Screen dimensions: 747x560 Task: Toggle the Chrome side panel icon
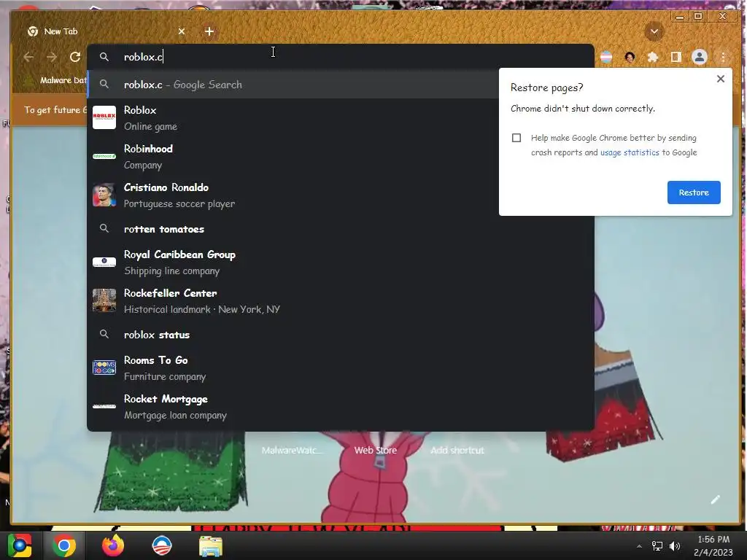pyautogui.click(x=676, y=57)
